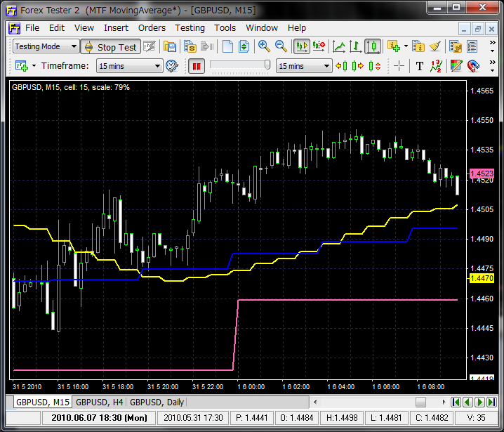Click the greyed fast-forward jump icon
Image resolution: width=504 pixels, height=432 pixels.
pos(207,46)
